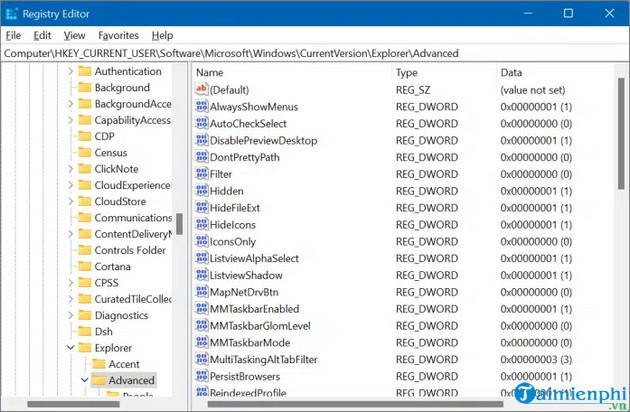Viewport: 630px width, 412px height.
Task: Open the View menu
Action: [x=74, y=35]
